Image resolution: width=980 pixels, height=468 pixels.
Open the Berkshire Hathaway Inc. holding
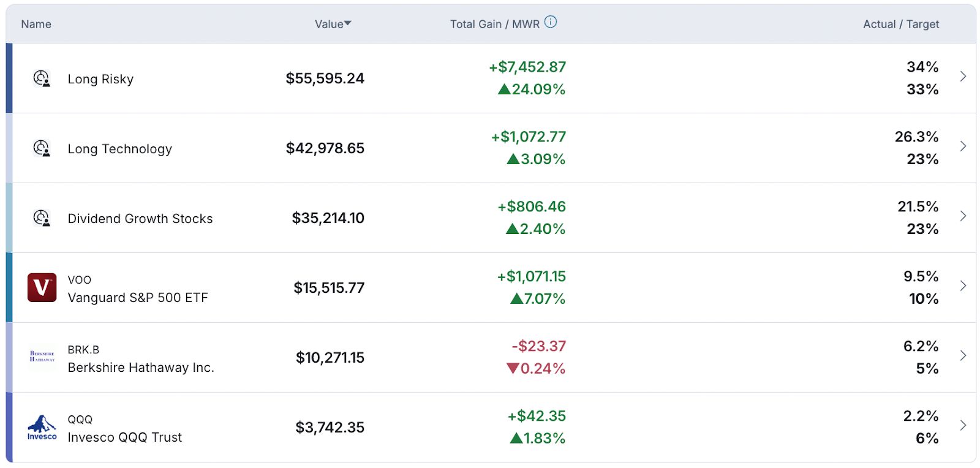pyautogui.click(x=141, y=368)
